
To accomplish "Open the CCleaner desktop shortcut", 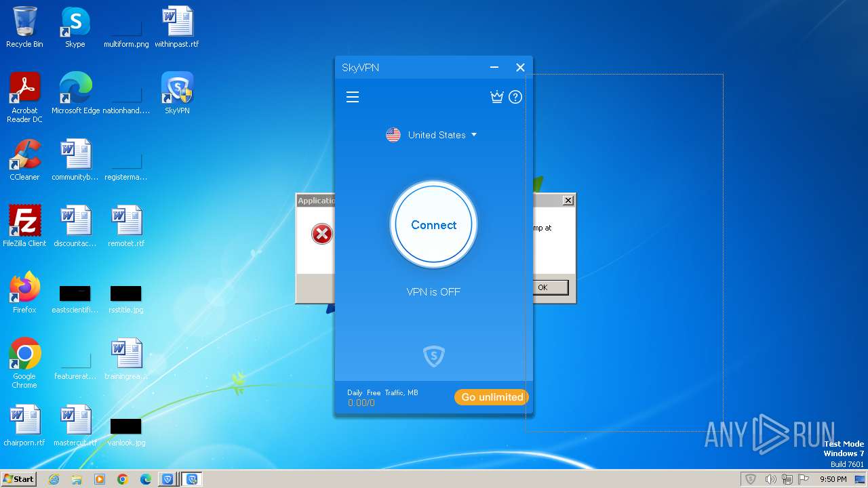I will (24, 160).
